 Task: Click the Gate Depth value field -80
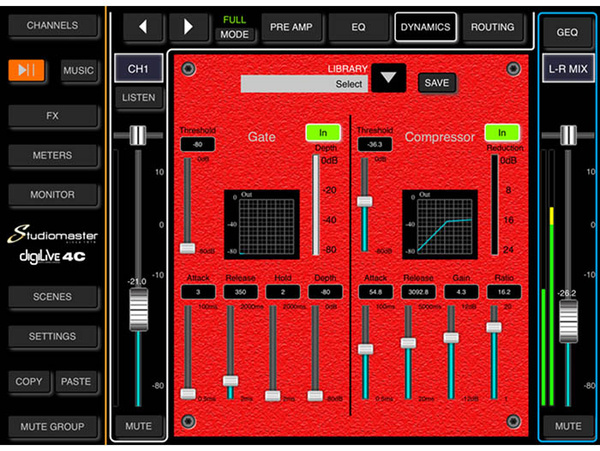point(325,292)
